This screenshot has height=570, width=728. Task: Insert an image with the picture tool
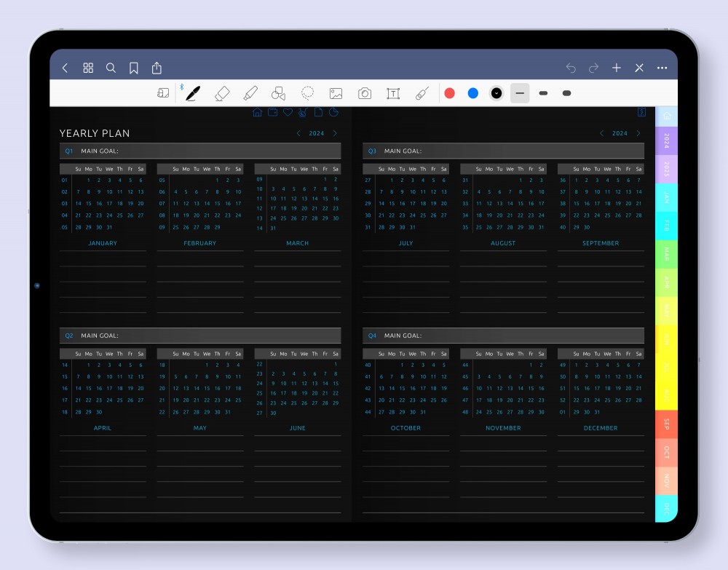(x=336, y=94)
